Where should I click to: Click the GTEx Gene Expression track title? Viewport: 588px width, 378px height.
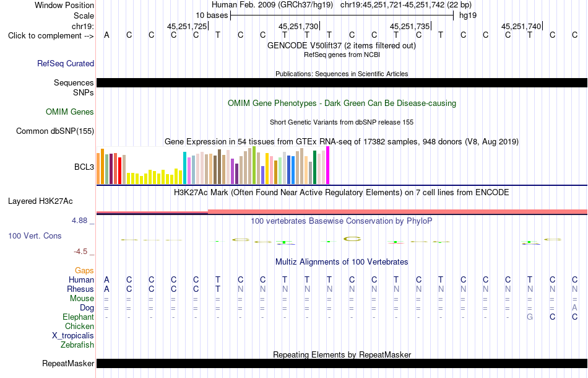pyautogui.click(x=341, y=141)
